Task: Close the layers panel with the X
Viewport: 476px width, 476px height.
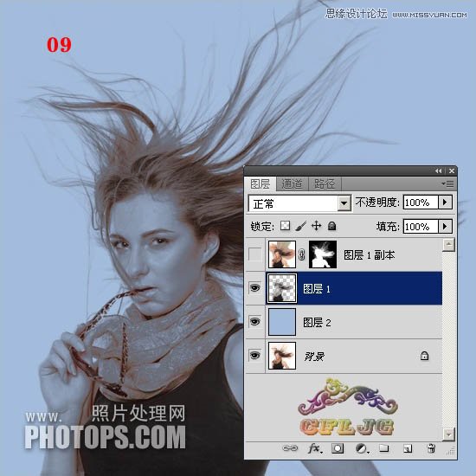Action: (452, 170)
